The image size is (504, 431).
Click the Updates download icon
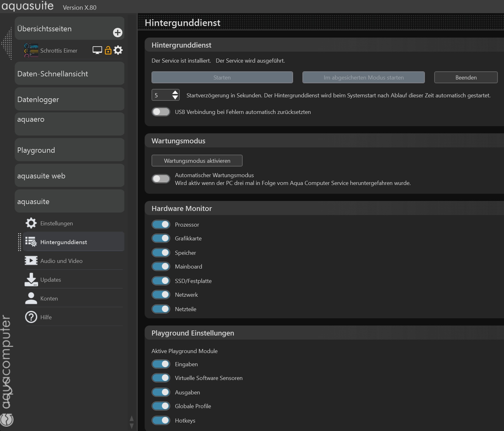(x=31, y=280)
